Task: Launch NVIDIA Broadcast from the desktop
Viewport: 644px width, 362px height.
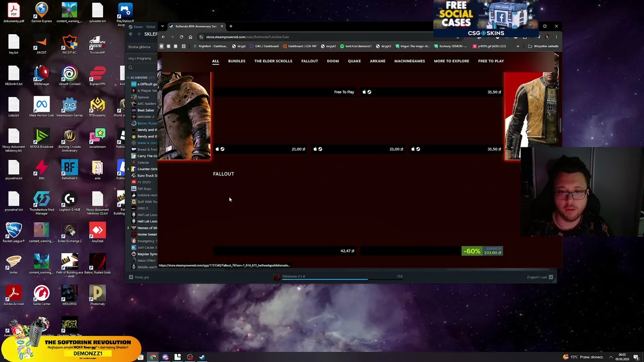Action: 41,138
